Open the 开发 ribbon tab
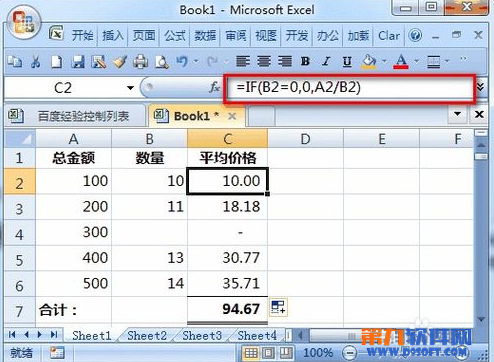The image size is (494, 362). click(297, 35)
